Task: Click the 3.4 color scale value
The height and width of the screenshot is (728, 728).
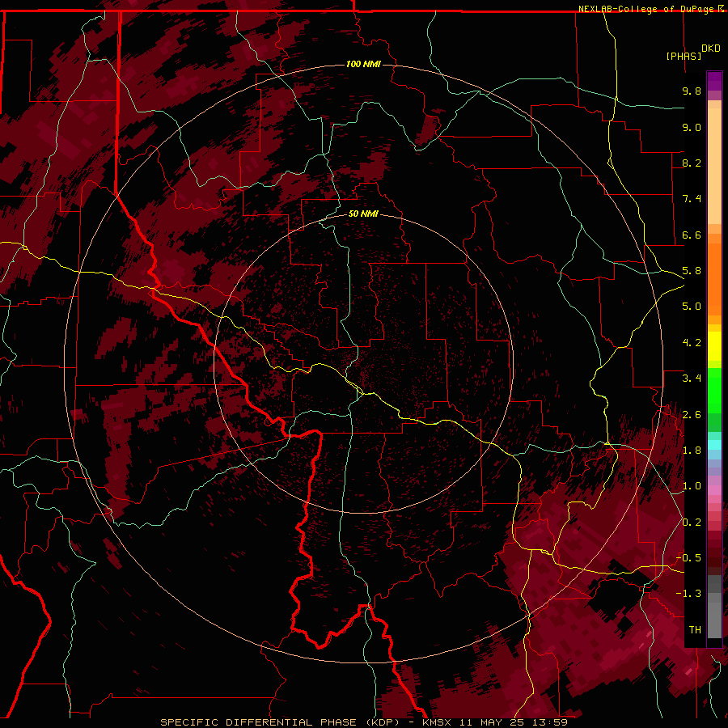Action: 692,379
